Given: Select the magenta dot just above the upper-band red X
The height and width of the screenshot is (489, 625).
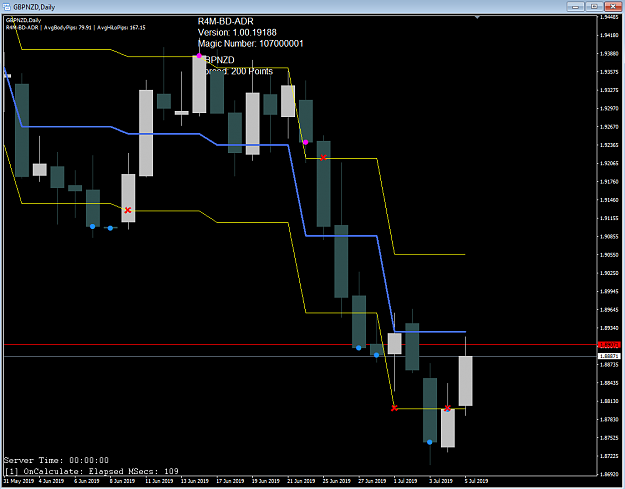Looking at the screenshot, I should [x=306, y=142].
